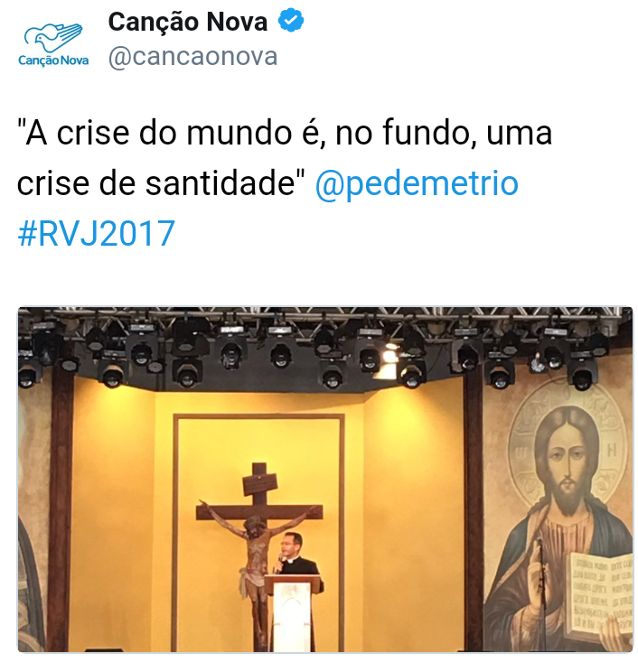This screenshot has width=638, height=672.
Task: Open the Canção Nova profile avatar
Action: click(x=53, y=44)
